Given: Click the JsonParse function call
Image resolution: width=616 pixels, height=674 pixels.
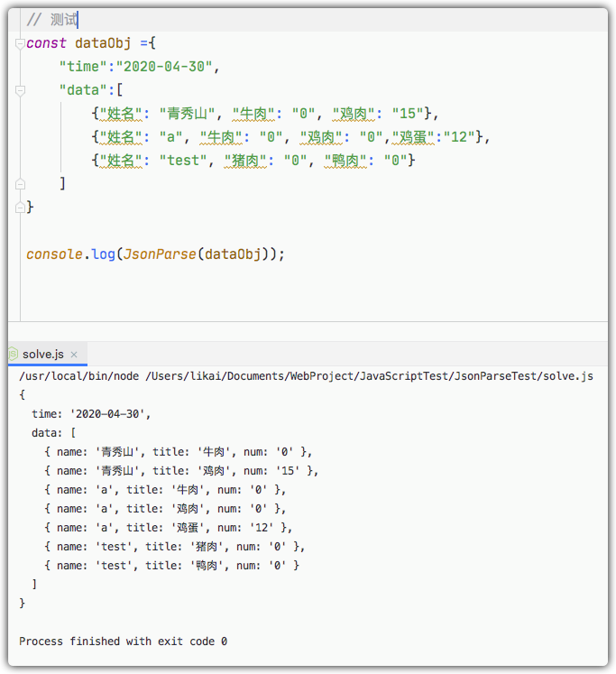Looking at the screenshot, I should coord(160,254).
